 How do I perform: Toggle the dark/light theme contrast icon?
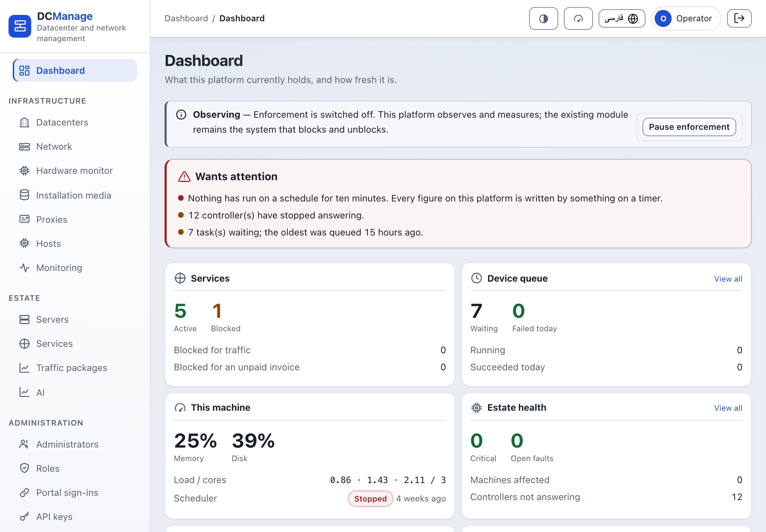[x=543, y=18]
